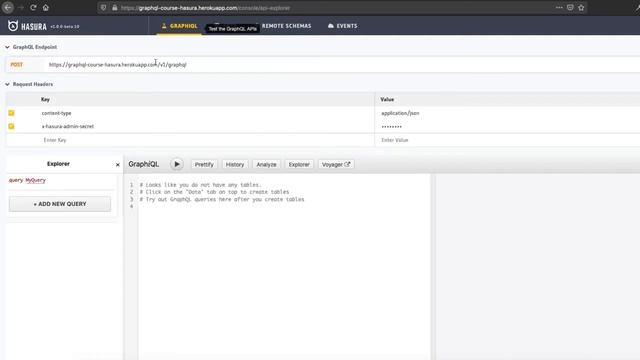Uncheck the content-type header checkbox
Screen dimensions: 640x360
[x=11, y=113]
